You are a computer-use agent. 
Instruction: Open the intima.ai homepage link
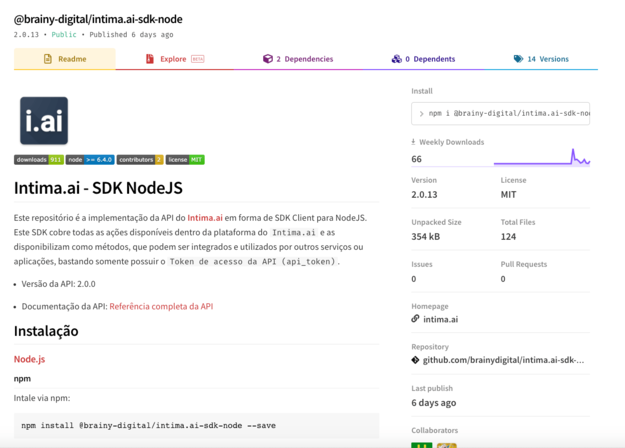click(440, 319)
